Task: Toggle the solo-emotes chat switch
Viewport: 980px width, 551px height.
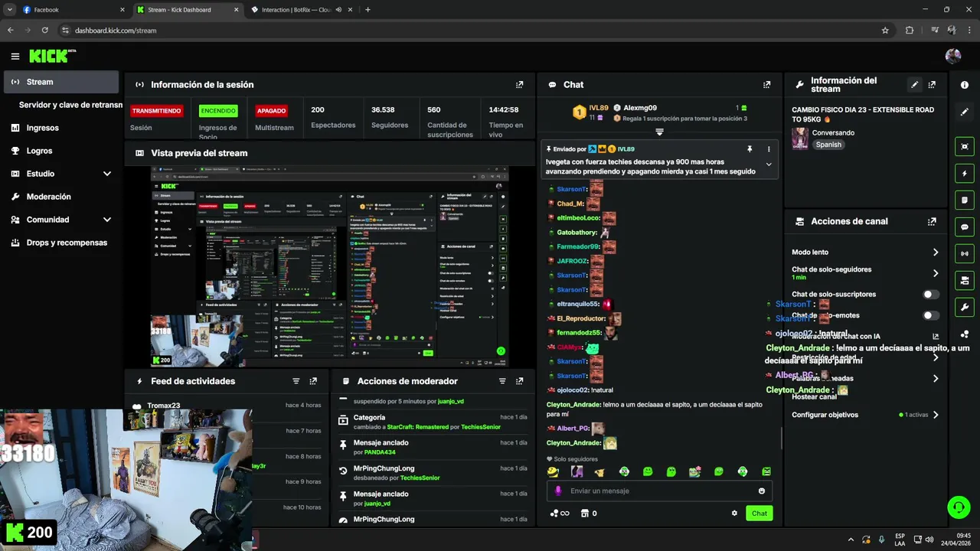Action: (931, 315)
